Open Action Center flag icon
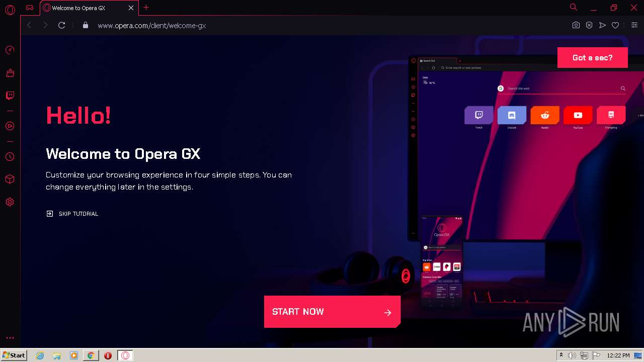 click(596, 355)
